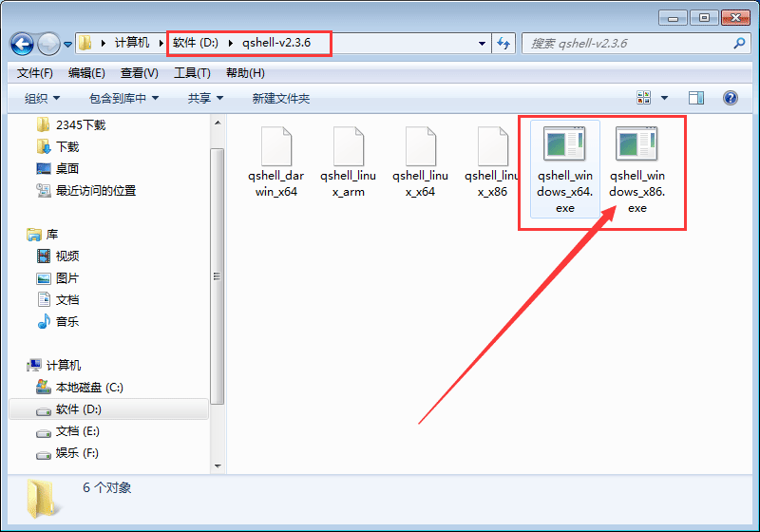Click the 最近访问的位置 icon in sidebar
This screenshot has height=532, width=760.
pyautogui.click(x=44, y=190)
